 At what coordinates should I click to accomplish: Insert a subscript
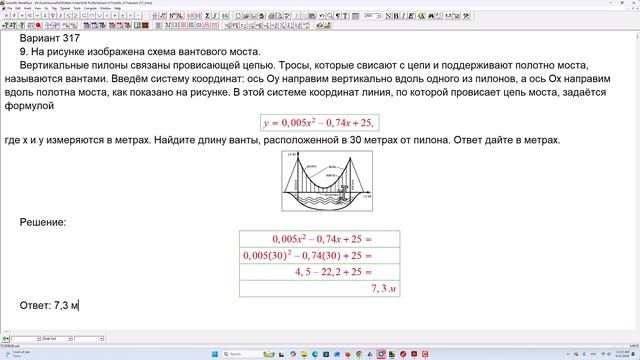pyautogui.click(x=180, y=16)
